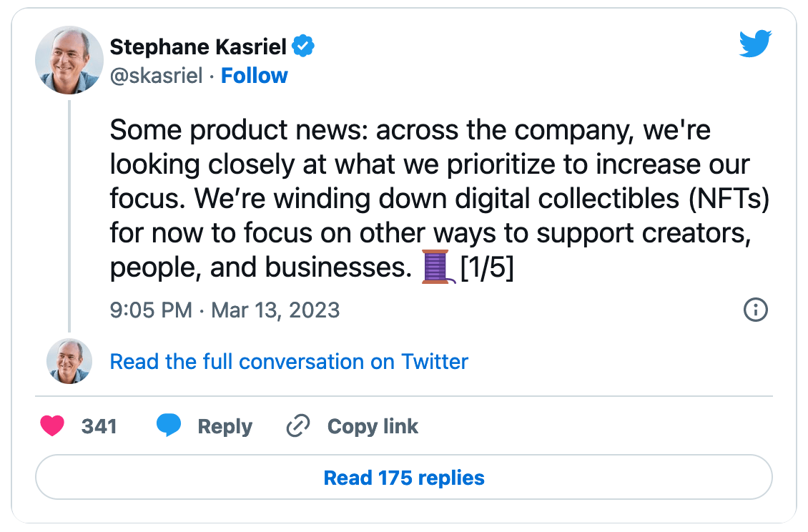Click the Twitter bird logo

(x=756, y=46)
